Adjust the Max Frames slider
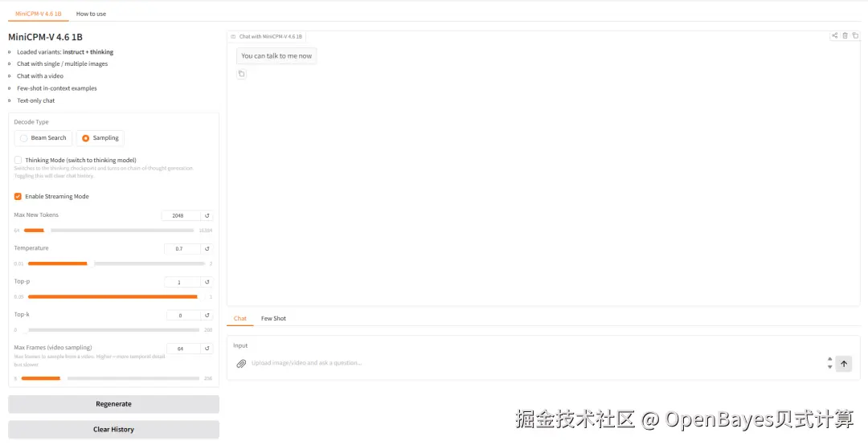 110,378
